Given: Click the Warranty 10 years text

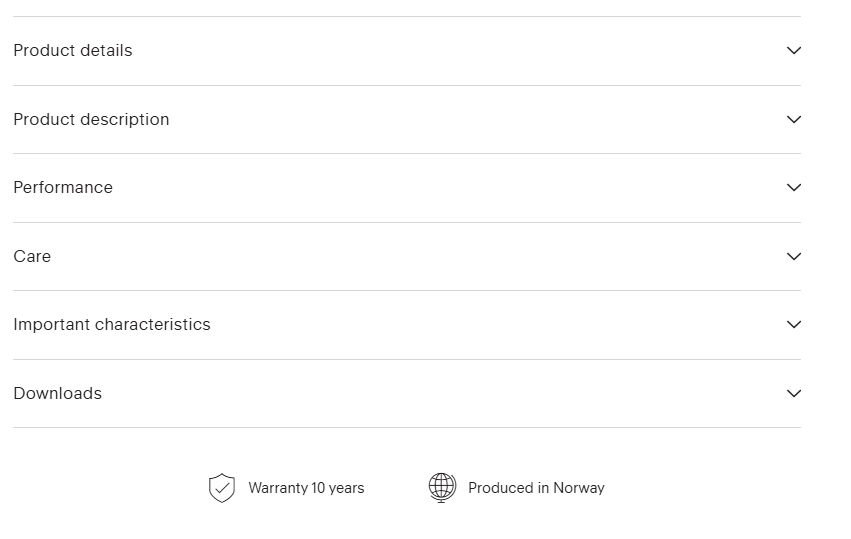Looking at the screenshot, I should [x=306, y=488].
